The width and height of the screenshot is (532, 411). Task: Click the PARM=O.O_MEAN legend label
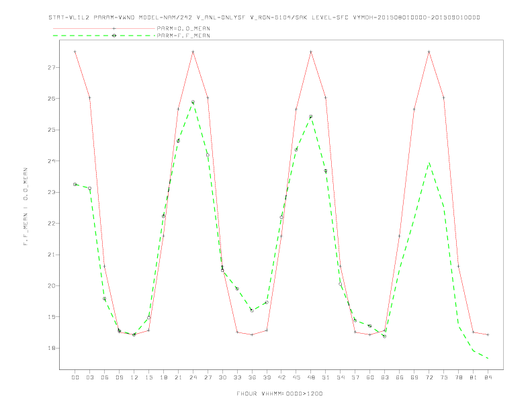(183, 28)
